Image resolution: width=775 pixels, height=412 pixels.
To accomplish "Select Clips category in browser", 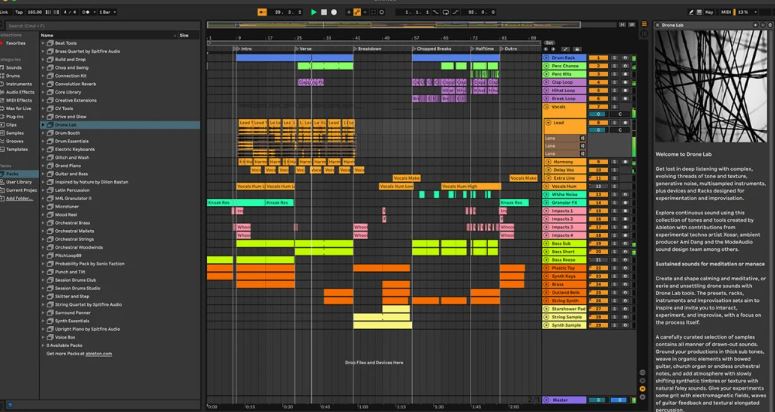I will pyautogui.click(x=11, y=125).
